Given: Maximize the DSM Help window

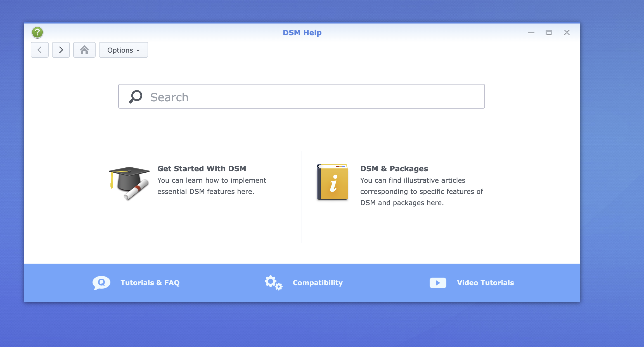Looking at the screenshot, I should [x=549, y=32].
